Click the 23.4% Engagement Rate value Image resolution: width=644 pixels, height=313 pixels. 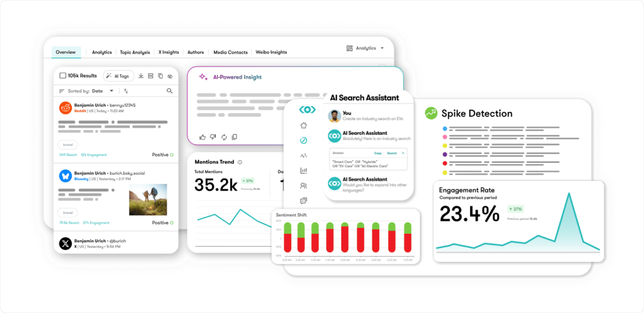(x=469, y=214)
